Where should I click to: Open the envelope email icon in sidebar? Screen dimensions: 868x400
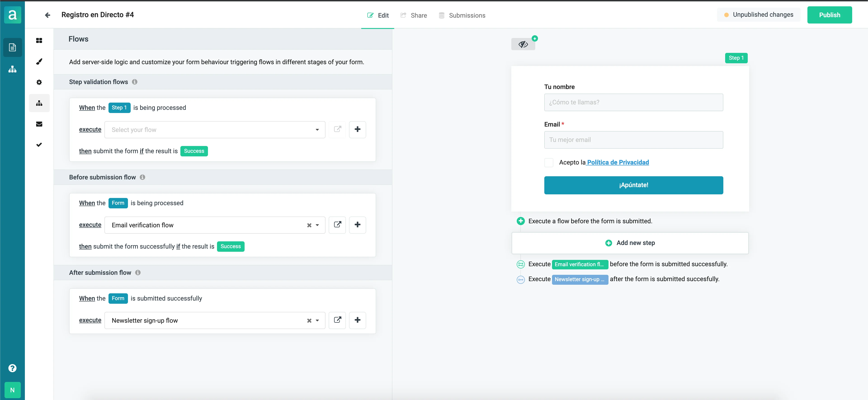(x=39, y=124)
